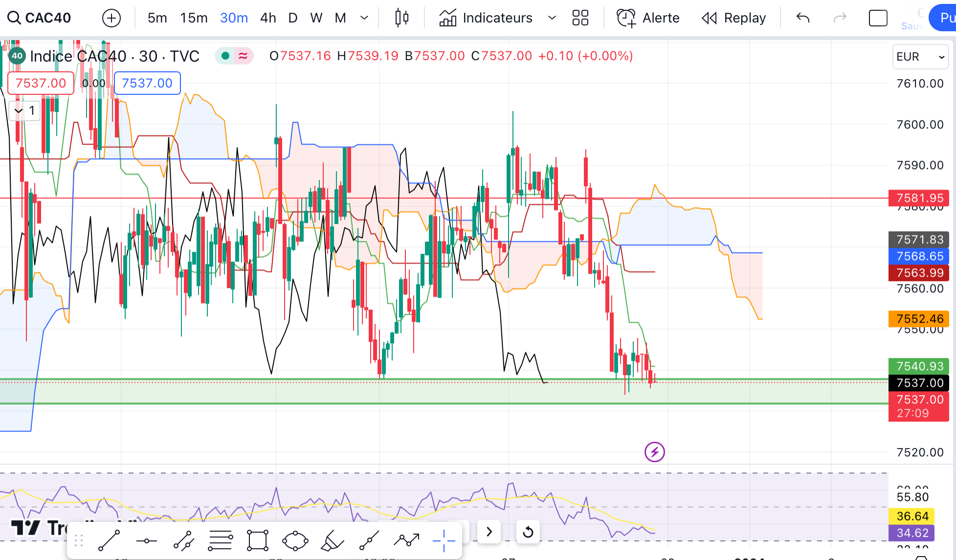The height and width of the screenshot is (560, 956).
Task: Click the 7537.00 bid price box
Action: 41,83
